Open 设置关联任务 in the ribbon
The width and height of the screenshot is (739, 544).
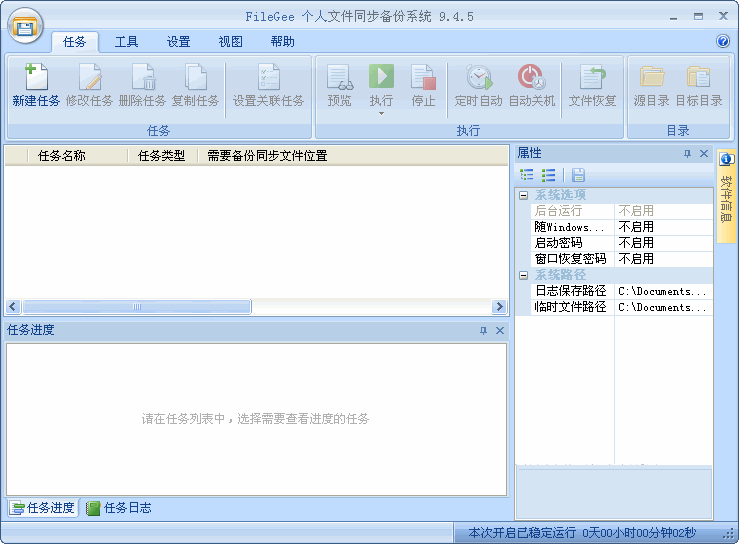pos(268,78)
